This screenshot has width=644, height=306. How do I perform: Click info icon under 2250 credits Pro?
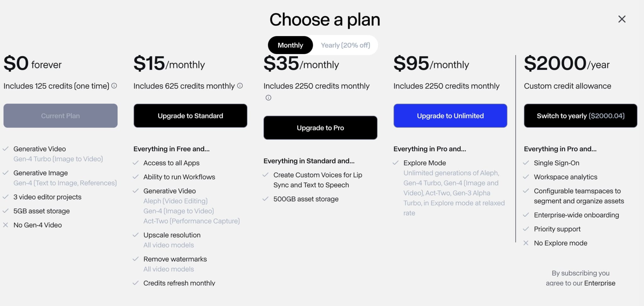point(268,98)
